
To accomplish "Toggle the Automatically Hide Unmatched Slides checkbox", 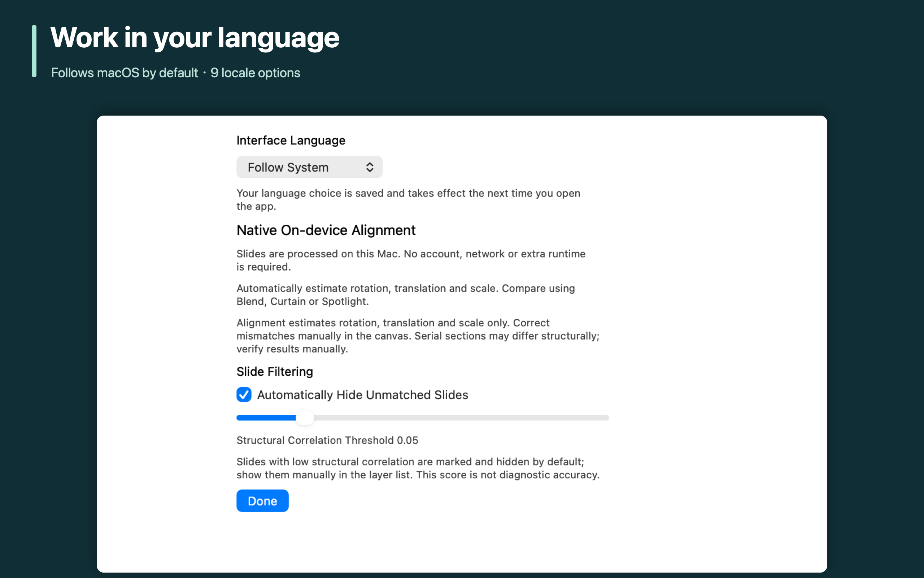I will click(244, 394).
